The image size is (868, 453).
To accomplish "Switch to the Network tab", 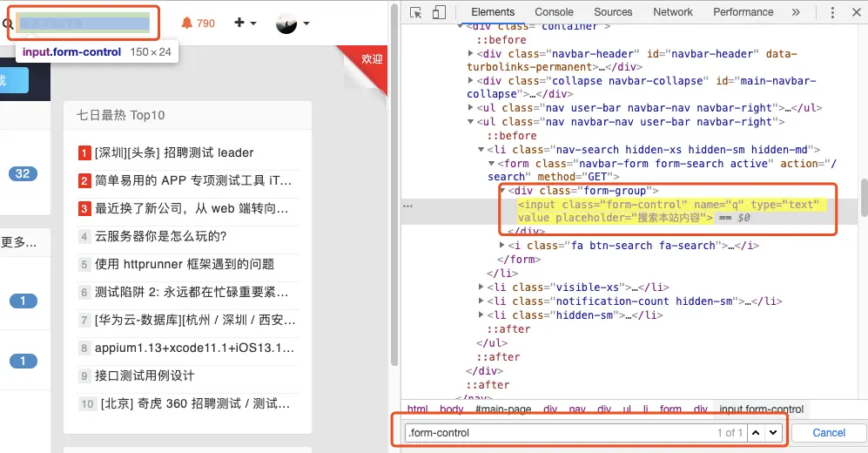I will (x=673, y=12).
